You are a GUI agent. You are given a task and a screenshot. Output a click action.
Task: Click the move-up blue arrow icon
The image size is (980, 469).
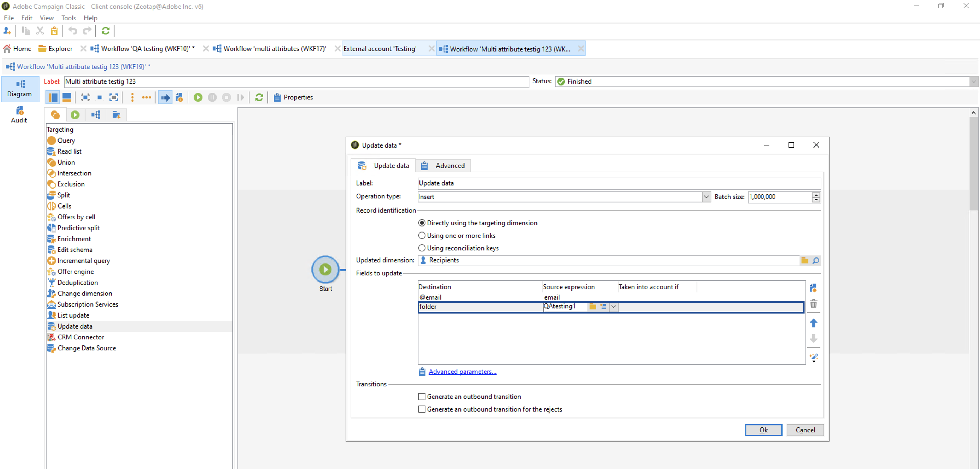(813, 323)
